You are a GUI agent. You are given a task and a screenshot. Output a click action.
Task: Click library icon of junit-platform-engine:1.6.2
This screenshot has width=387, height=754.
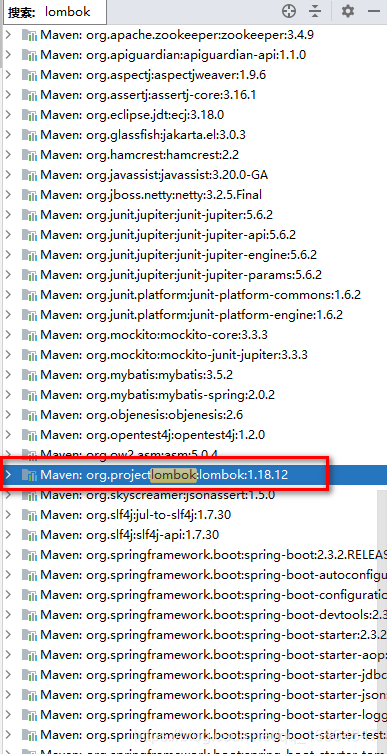pos(29,315)
